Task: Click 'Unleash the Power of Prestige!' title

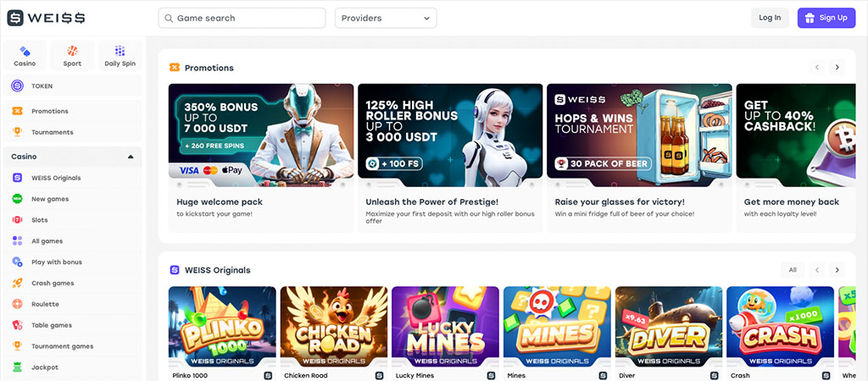Action: point(431,202)
